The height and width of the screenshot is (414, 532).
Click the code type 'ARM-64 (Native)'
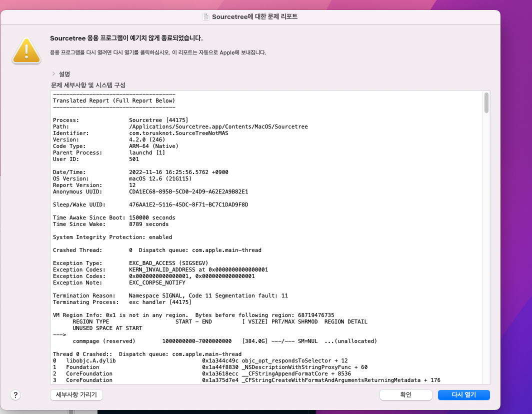[x=153, y=146]
